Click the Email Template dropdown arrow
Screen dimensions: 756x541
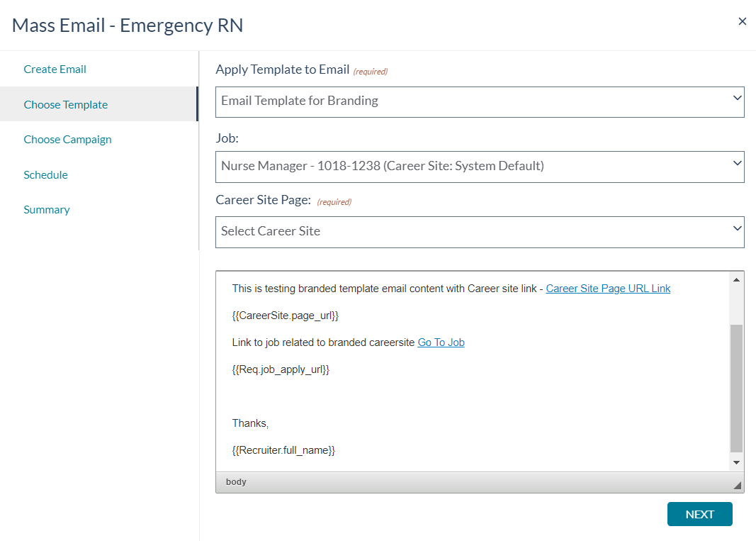(x=737, y=98)
